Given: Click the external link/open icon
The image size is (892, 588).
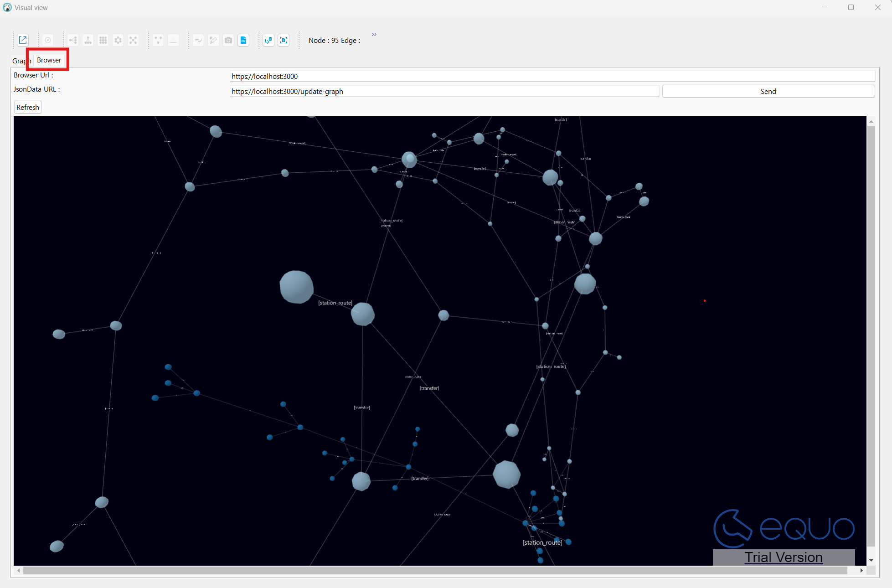Looking at the screenshot, I should coord(24,41).
